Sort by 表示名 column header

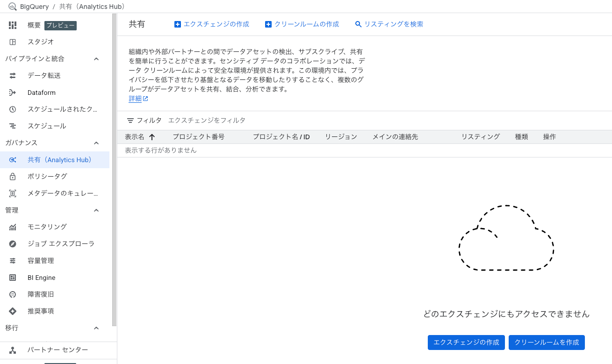pos(135,137)
